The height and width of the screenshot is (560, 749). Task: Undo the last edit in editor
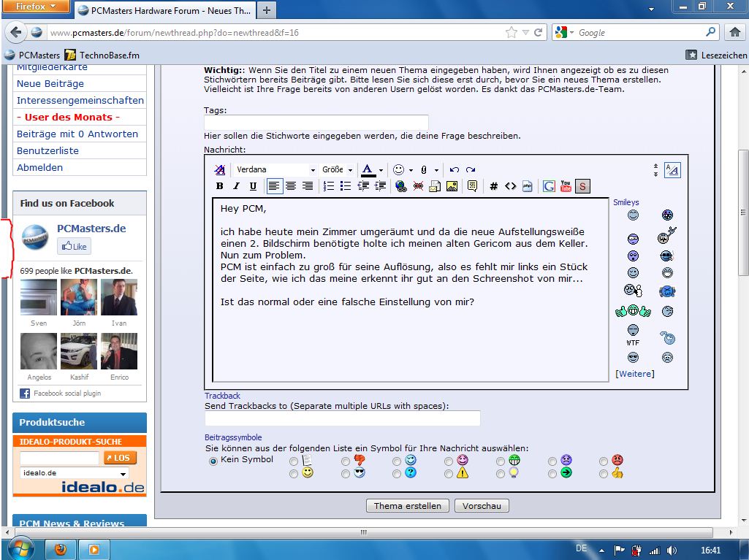(454, 169)
